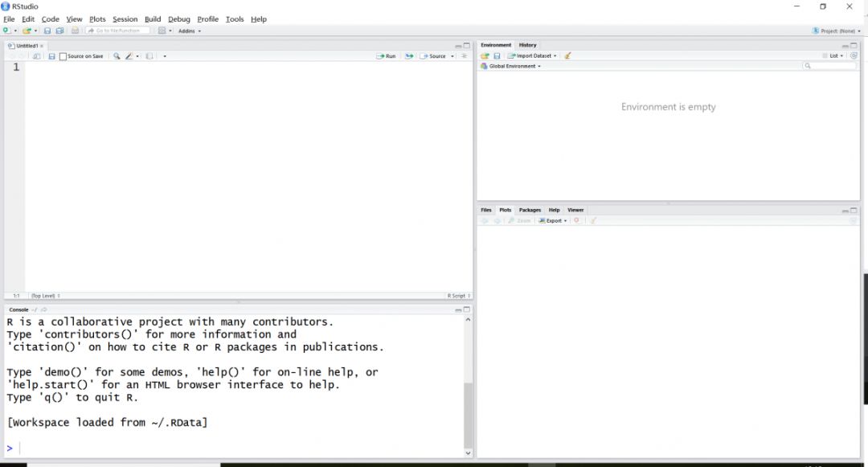
Task: Click the Source button
Action: [x=433, y=56]
